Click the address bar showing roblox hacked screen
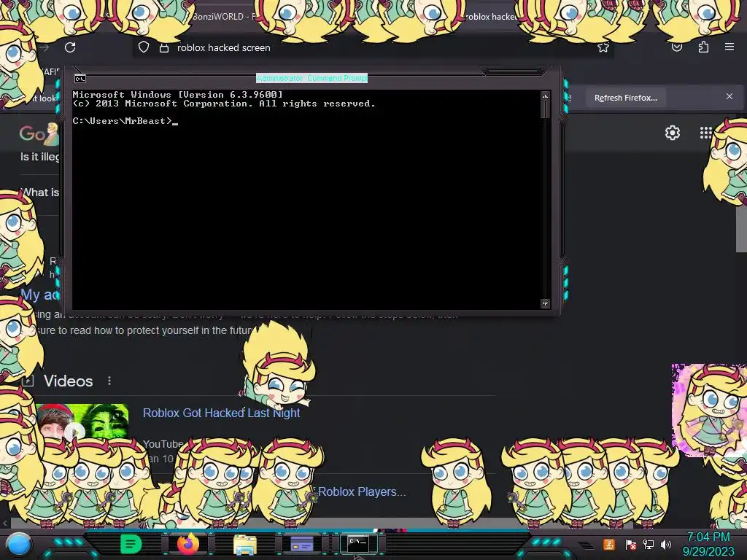This screenshot has height=560, width=747. tap(371, 47)
